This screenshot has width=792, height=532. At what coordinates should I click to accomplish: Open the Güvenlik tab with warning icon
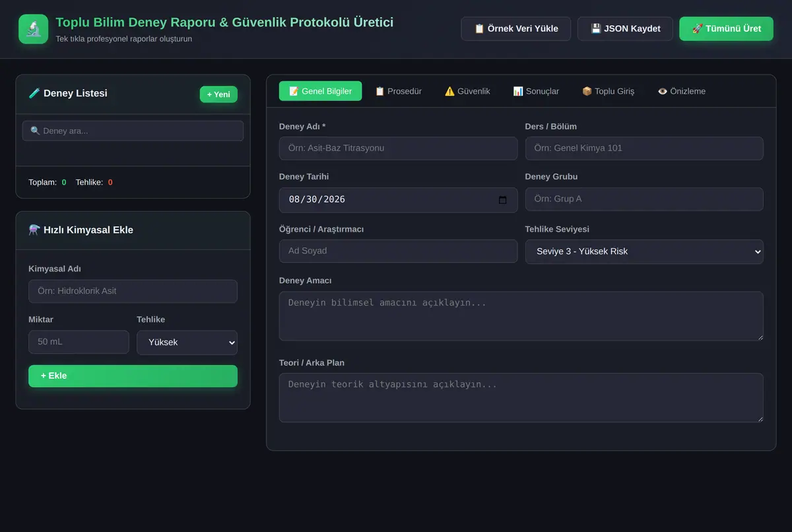[467, 91]
